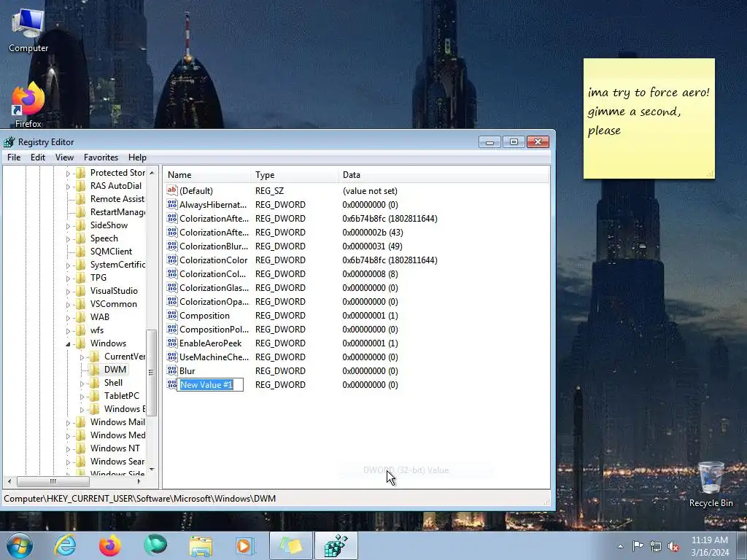747x560 pixels.
Task: Open Windows Media Player taskbar icon
Action: click(x=245, y=545)
